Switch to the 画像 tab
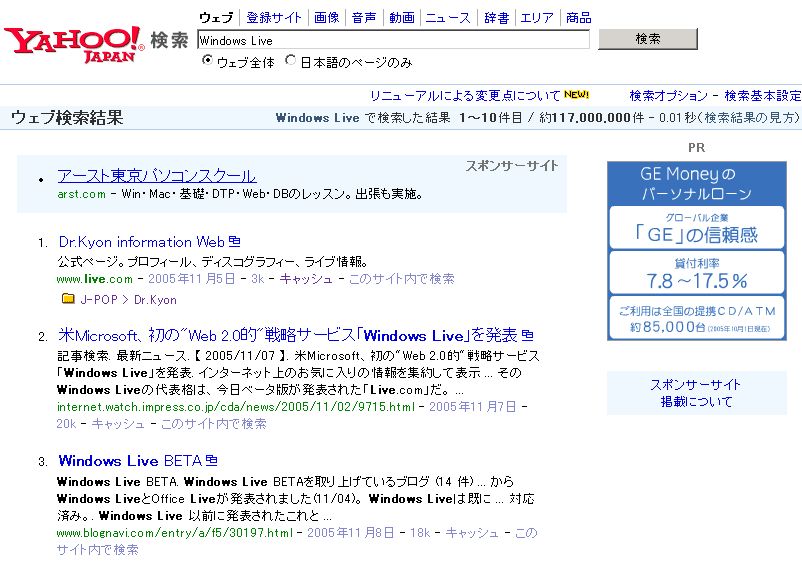 point(326,18)
